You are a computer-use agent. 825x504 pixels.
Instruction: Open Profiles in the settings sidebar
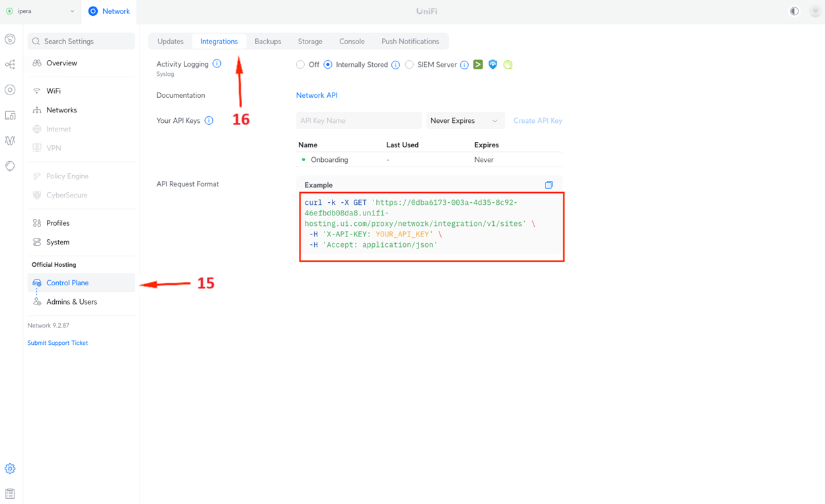click(81, 223)
